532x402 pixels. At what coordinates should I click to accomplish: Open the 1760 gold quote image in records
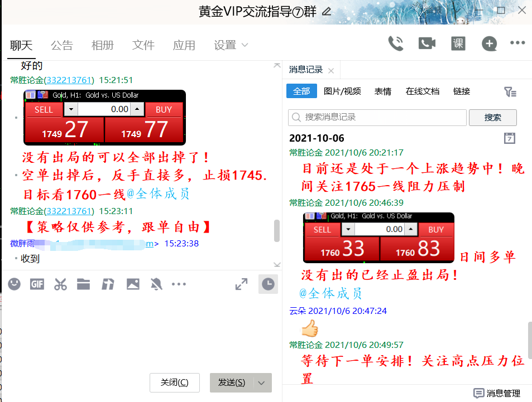[378, 238]
